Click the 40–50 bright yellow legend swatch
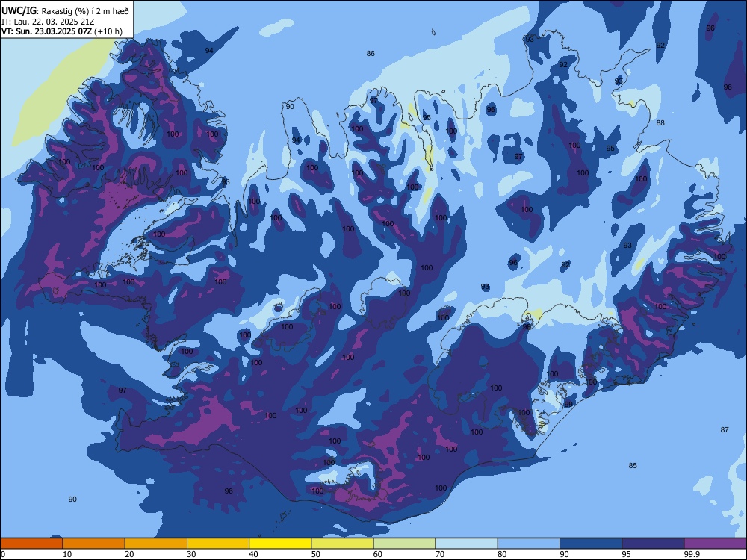747x560 pixels. 280,544
